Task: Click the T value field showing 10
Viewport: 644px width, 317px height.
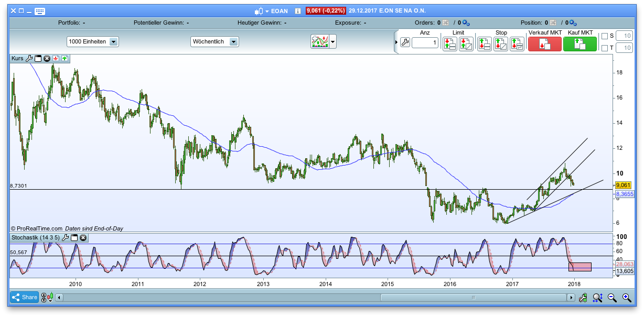Action: [x=624, y=48]
